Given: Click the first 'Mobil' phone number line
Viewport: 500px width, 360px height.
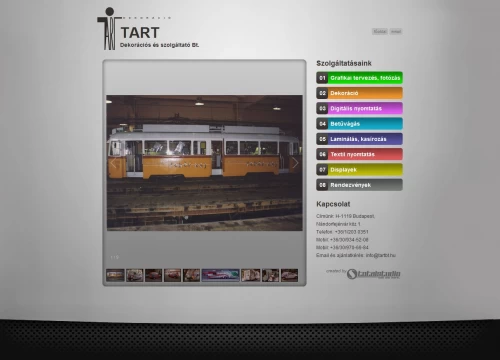Looking at the screenshot, I should pos(342,240).
